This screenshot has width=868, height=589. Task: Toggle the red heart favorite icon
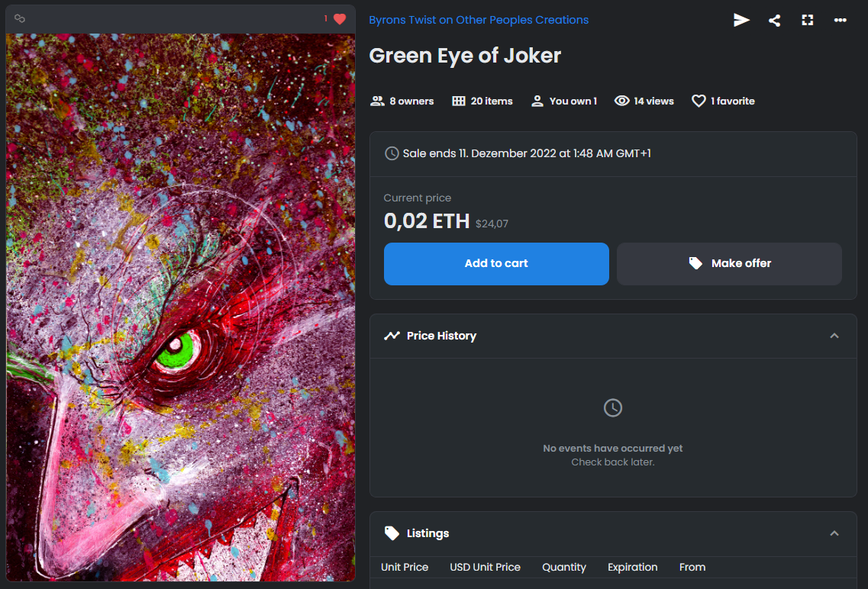point(340,19)
